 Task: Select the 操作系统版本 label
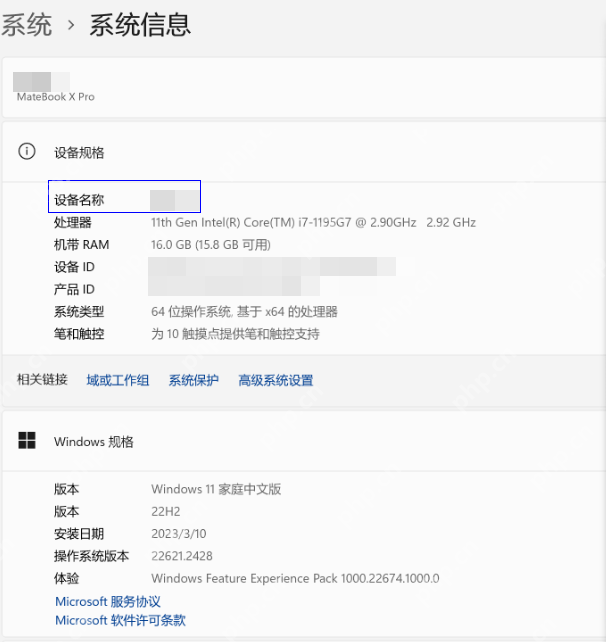coord(91,556)
